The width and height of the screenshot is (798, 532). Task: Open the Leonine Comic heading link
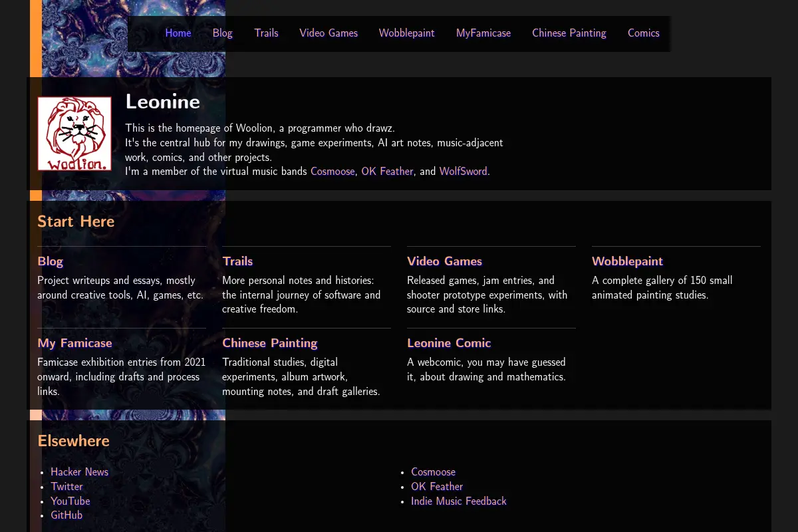point(449,343)
